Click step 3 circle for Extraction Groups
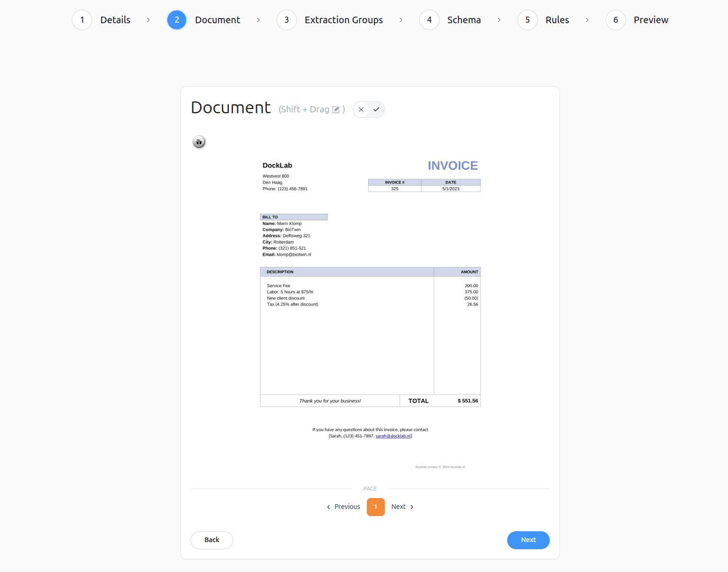728x572 pixels. tap(286, 20)
